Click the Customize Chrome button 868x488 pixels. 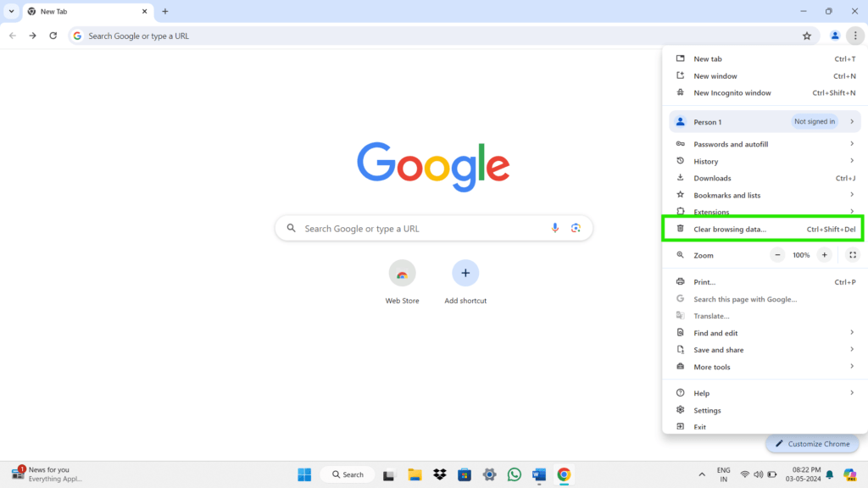pyautogui.click(x=812, y=444)
